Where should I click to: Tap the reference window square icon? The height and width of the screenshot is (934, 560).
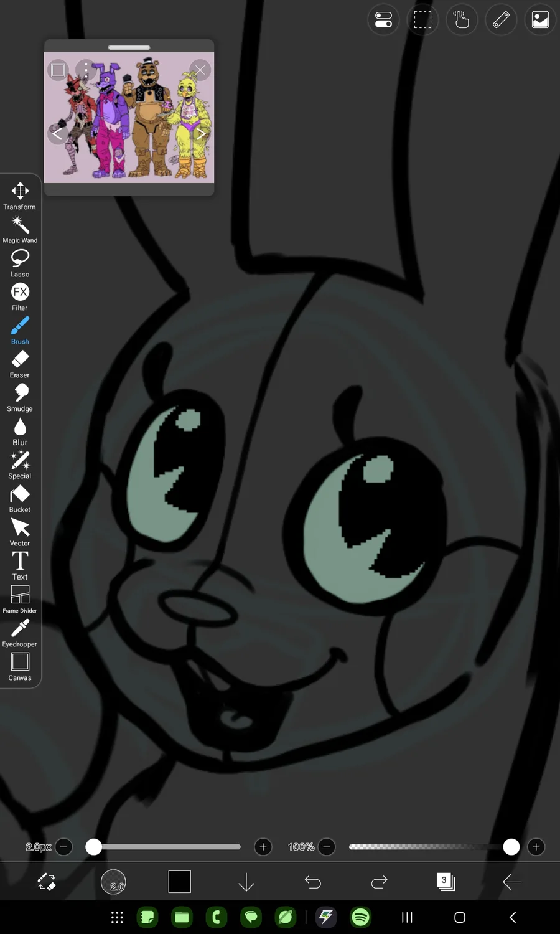(x=58, y=70)
